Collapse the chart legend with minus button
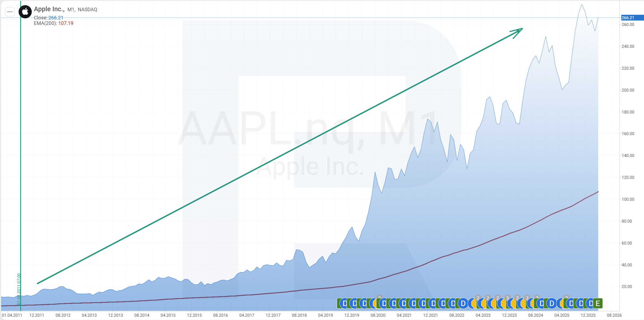 coord(10,12)
